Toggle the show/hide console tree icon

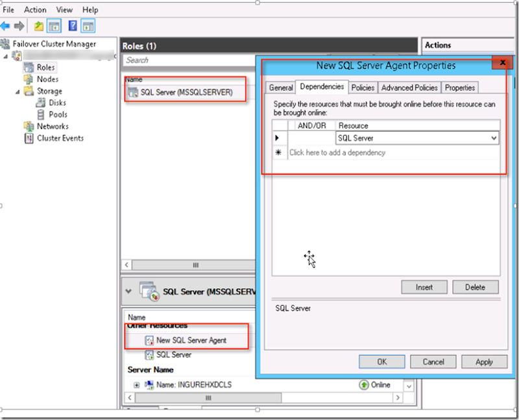pos(54,26)
